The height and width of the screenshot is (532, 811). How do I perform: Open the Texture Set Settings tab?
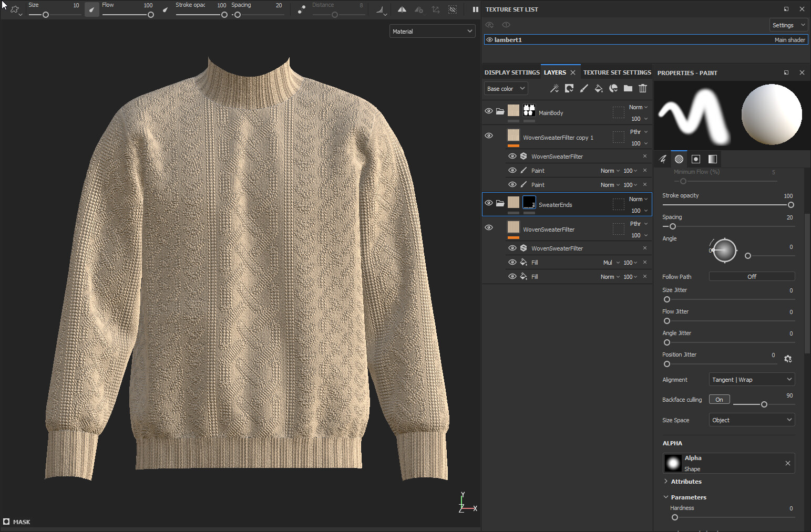[x=617, y=72]
